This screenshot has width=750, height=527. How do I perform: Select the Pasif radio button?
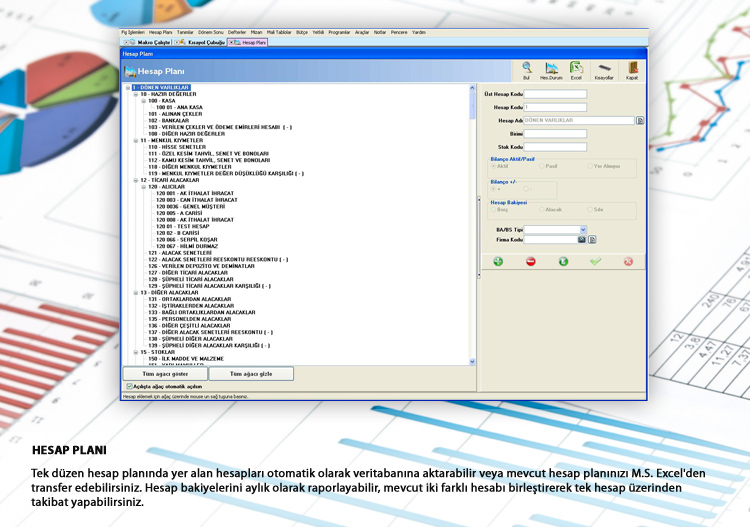coord(543,166)
